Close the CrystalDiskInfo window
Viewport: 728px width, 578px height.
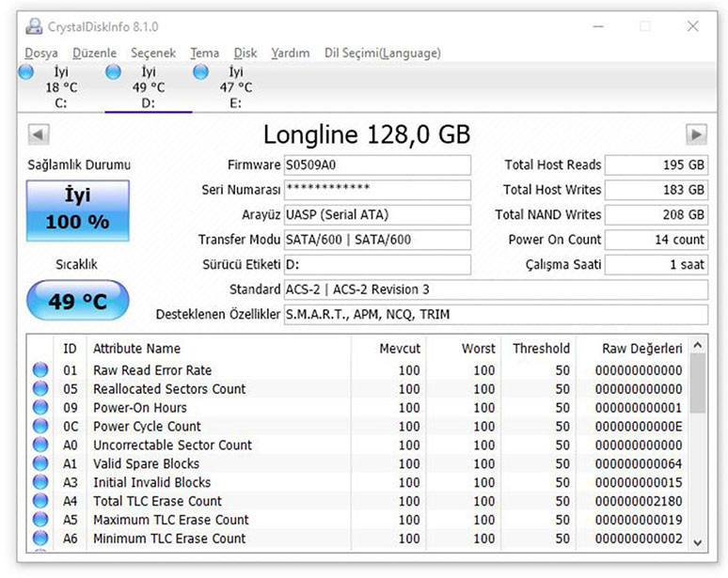[692, 26]
